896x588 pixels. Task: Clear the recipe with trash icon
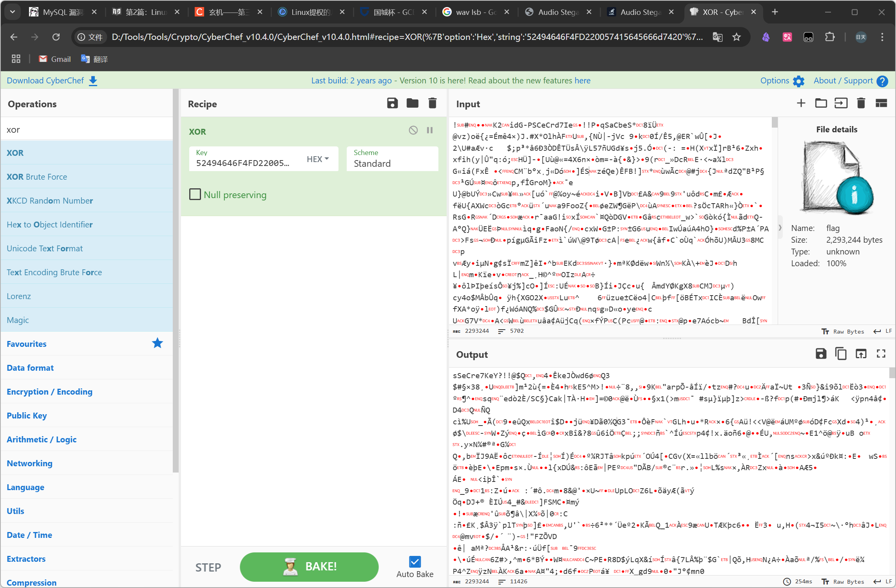pyautogui.click(x=432, y=103)
